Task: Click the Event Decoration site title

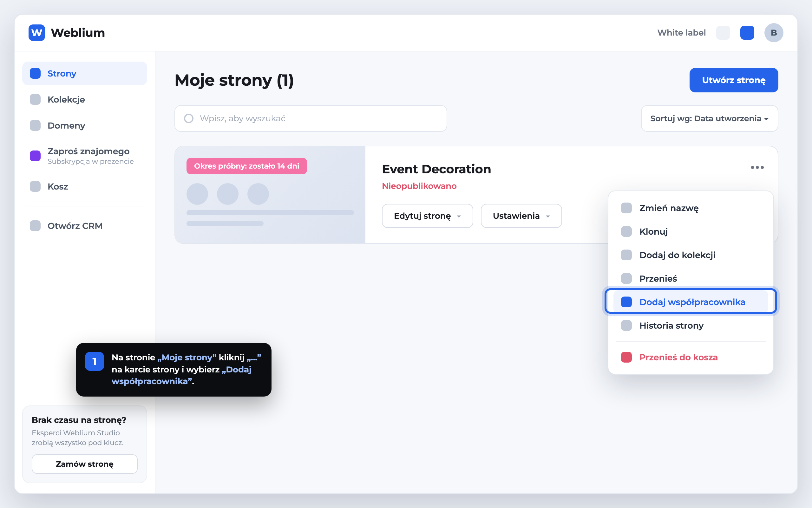Action: coord(436,169)
